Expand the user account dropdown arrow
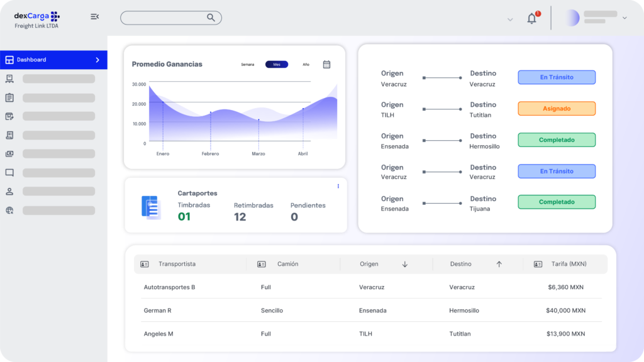 coord(625,18)
